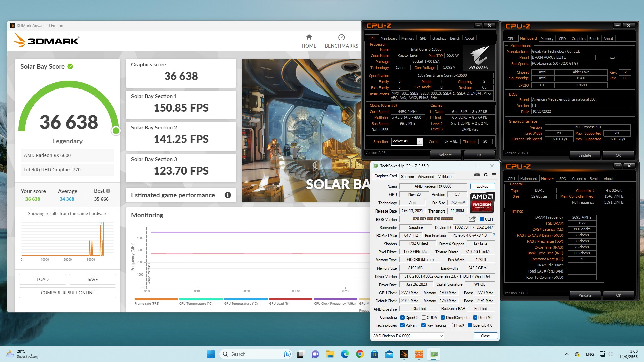Toggle the CUDA checkbox in GPU-Z

[424, 318]
